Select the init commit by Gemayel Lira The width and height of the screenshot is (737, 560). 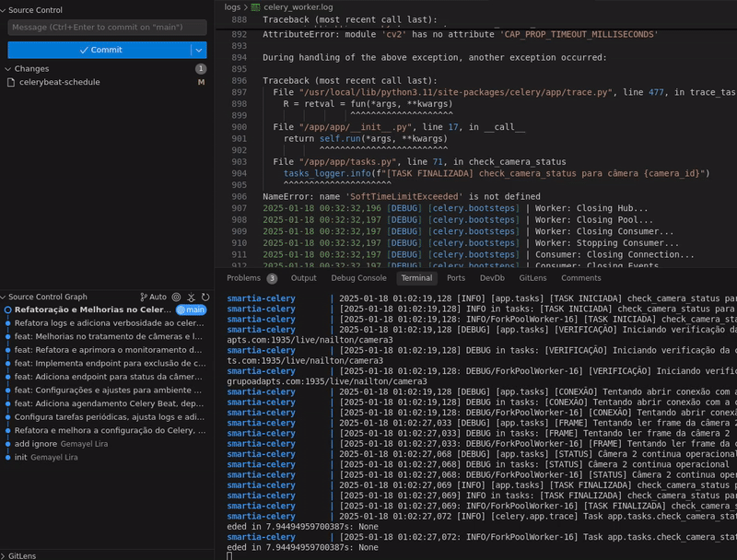46,457
